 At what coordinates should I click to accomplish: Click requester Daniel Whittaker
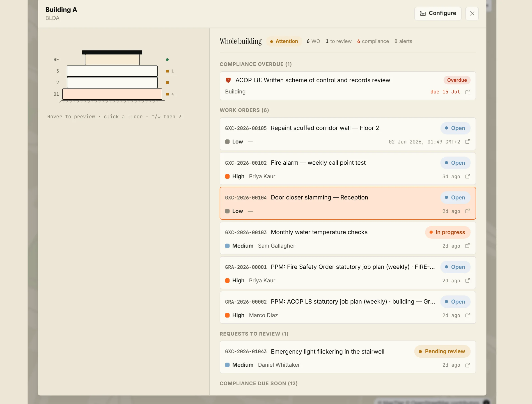click(279, 365)
